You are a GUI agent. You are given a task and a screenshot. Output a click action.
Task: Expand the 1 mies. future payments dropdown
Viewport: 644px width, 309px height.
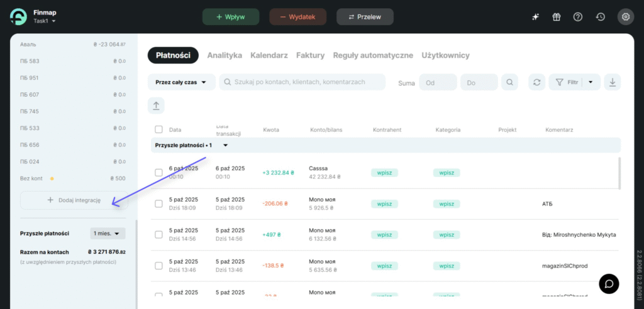pos(108,233)
